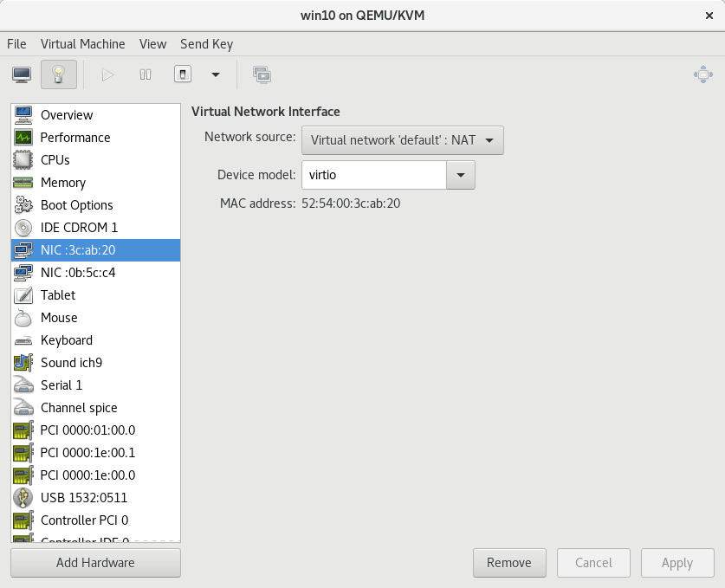Expand the shutdown options dropdown arrow
Screen dimensions: 725x588
point(216,74)
